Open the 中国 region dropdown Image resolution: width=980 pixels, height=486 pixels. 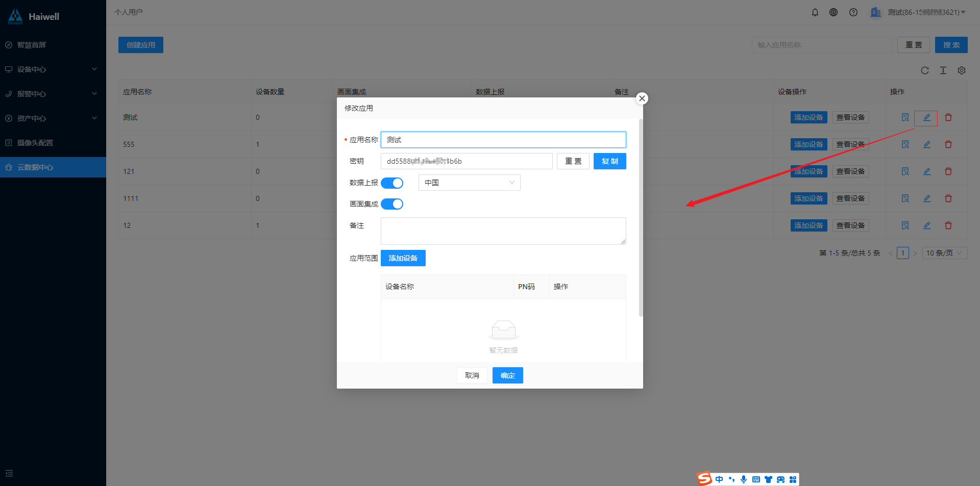470,183
